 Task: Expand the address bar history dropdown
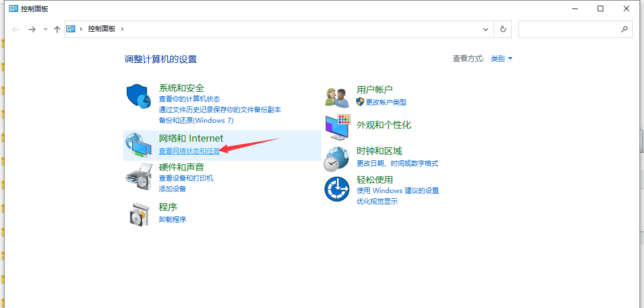486,29
